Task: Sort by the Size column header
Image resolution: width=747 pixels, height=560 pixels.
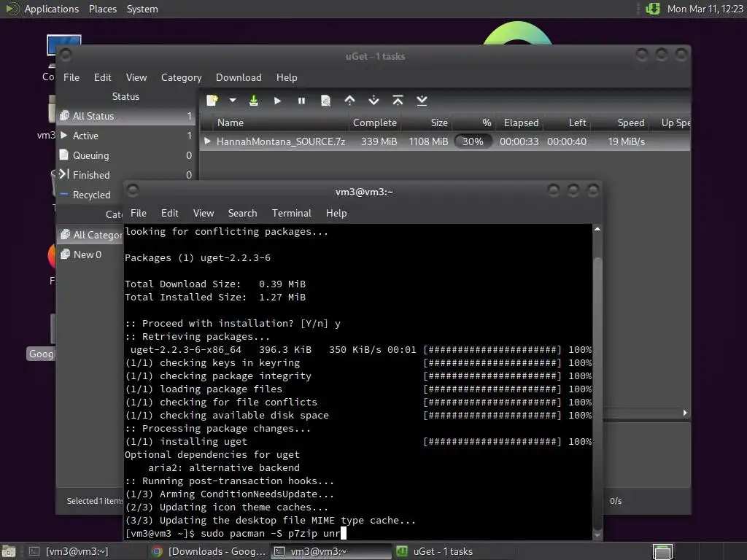Action: 427,122
